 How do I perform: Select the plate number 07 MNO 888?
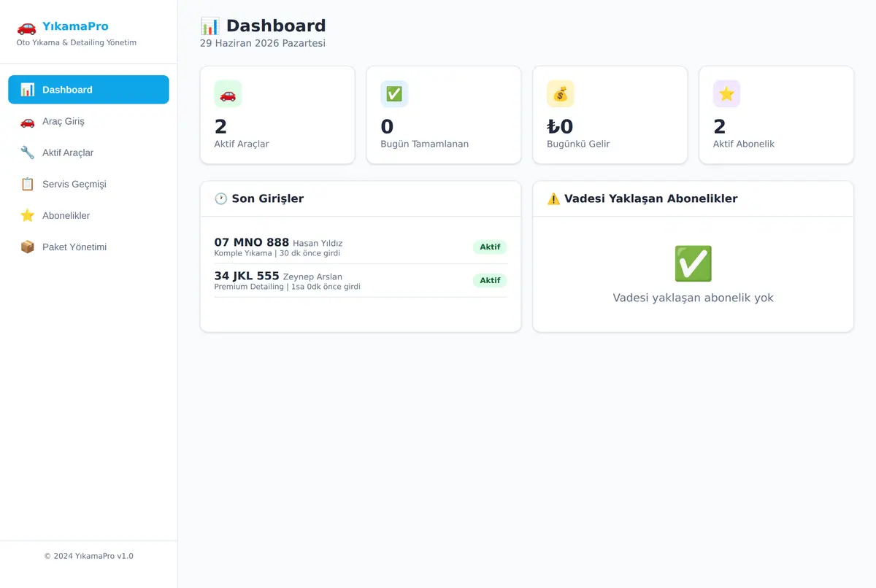(252, 242)
